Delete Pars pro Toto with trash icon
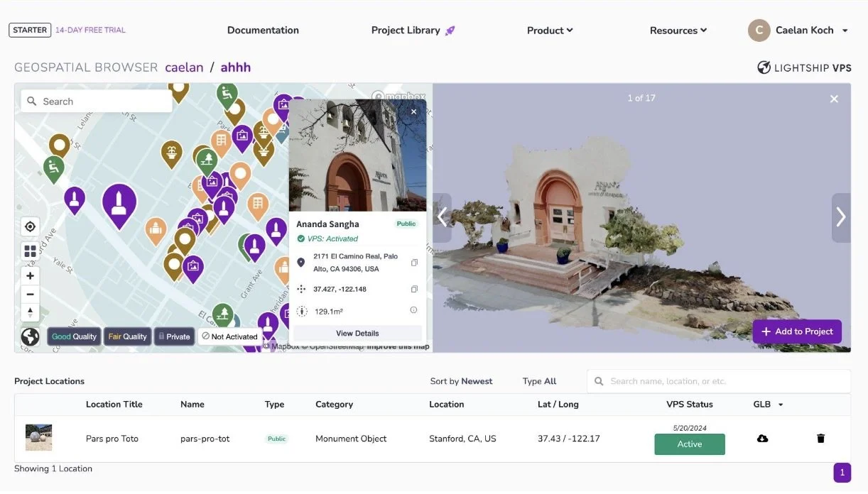Viewport: 868px width, 494px height. 820,439
